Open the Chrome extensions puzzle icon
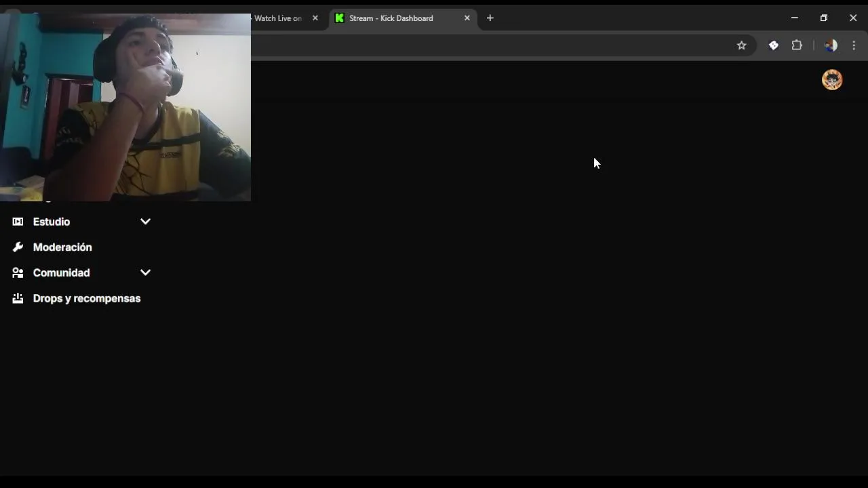This screenshot has width=868, height=488. (797, 45)
